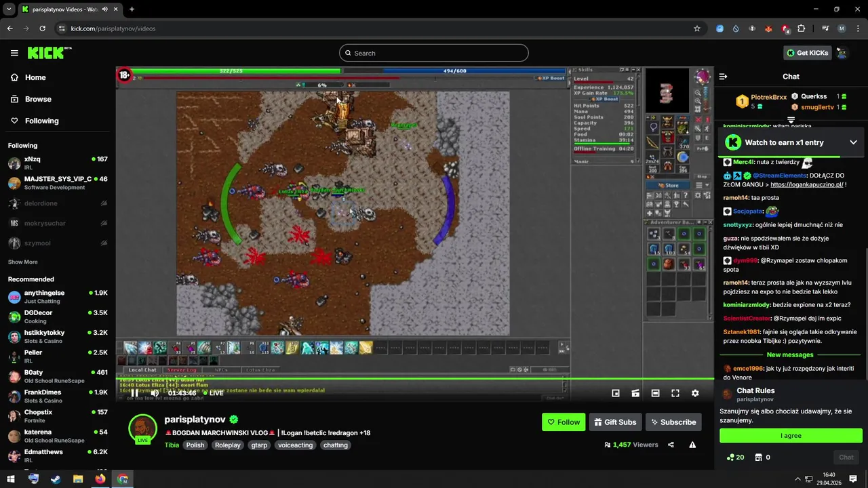The image size is (868, 488).
Task: Click in the Search field
Action: [434, 53]
